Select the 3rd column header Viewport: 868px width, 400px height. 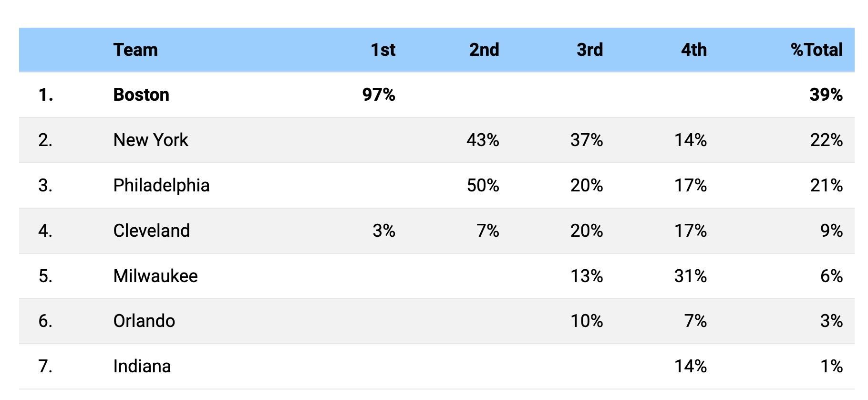point(589,50)
